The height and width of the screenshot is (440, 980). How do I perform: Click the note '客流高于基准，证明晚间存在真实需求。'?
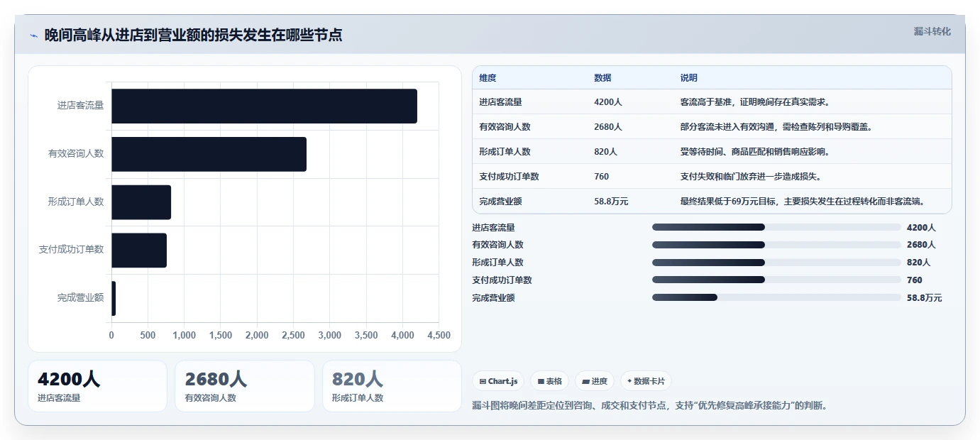click(755, 102)
